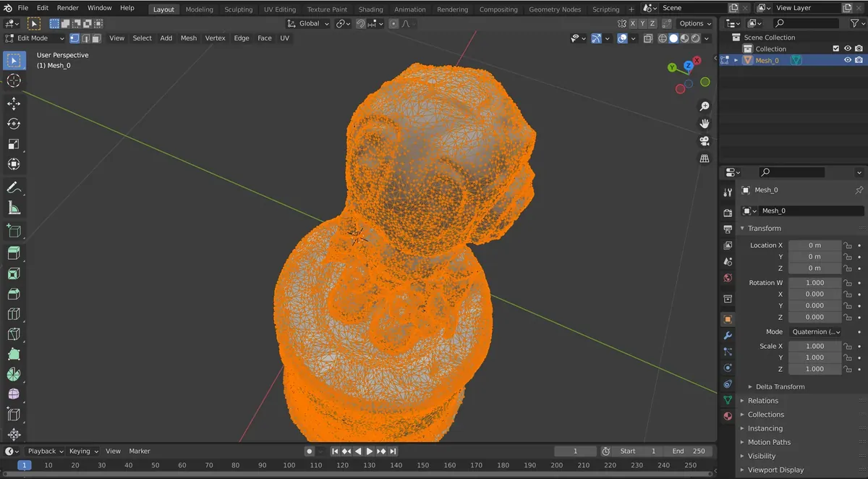The width and height of the screenshot is (868, 479).
Task: Select the Loop Cut tool
Action: (14, 314)
